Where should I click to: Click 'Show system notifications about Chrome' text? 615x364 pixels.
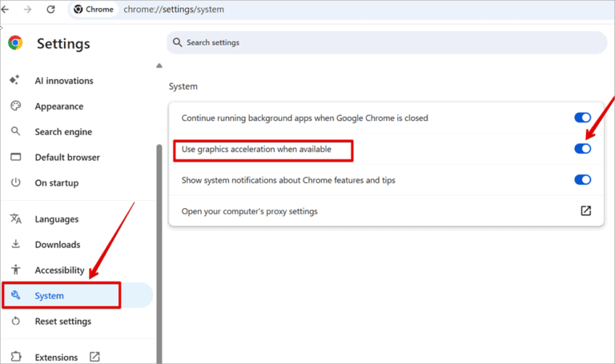288,180
